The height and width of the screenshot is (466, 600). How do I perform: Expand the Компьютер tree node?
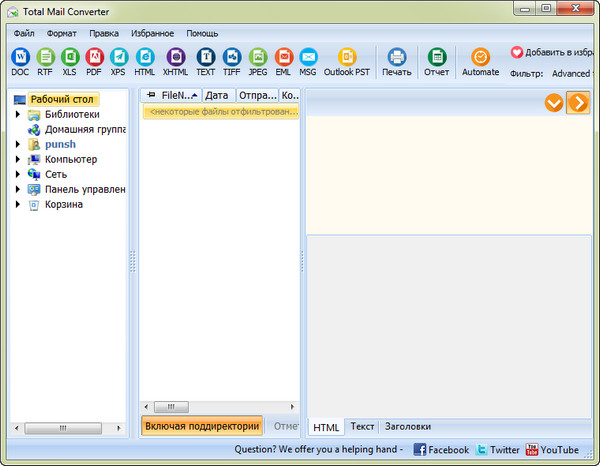(18, 160)
